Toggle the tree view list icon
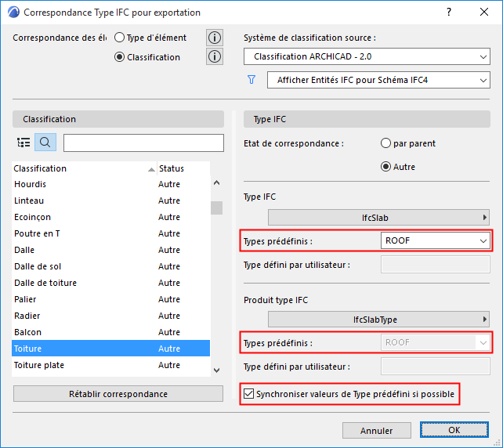This screenshot has height=448, width=503. [x=24, y=143]
